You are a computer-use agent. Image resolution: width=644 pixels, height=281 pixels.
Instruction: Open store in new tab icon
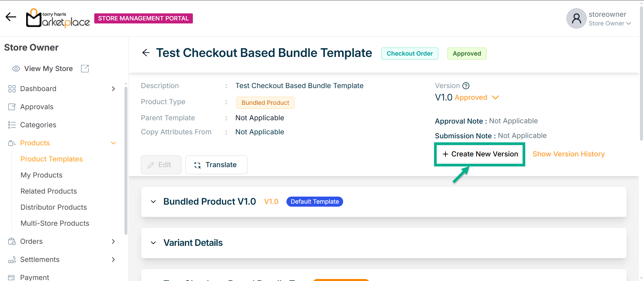[85, 69]
